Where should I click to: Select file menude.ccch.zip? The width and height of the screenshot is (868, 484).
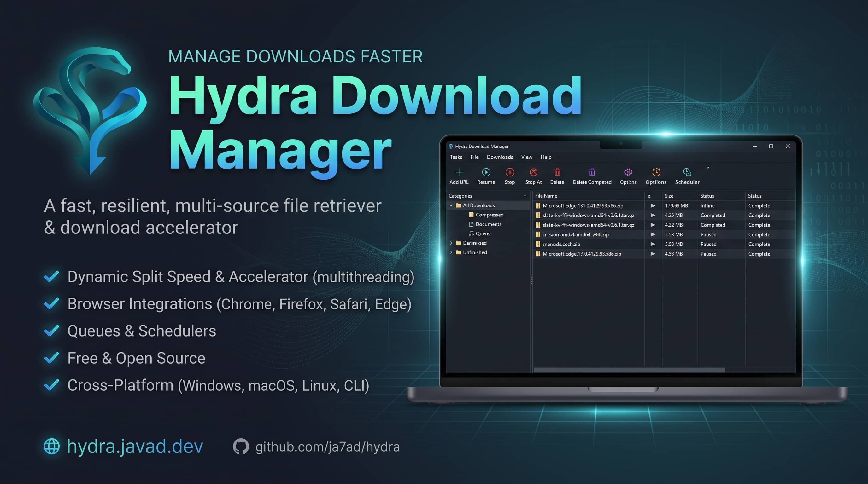(x=561, y=244)
